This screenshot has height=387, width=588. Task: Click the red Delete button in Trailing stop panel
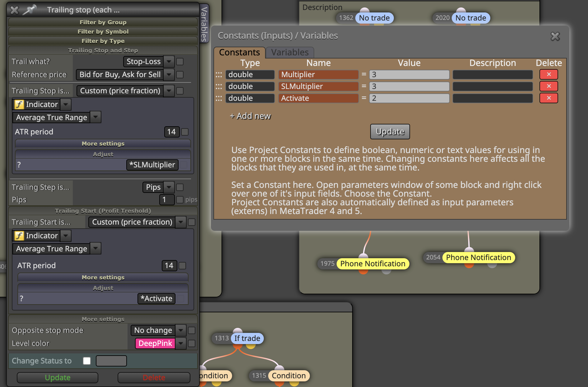click(154, 378)
